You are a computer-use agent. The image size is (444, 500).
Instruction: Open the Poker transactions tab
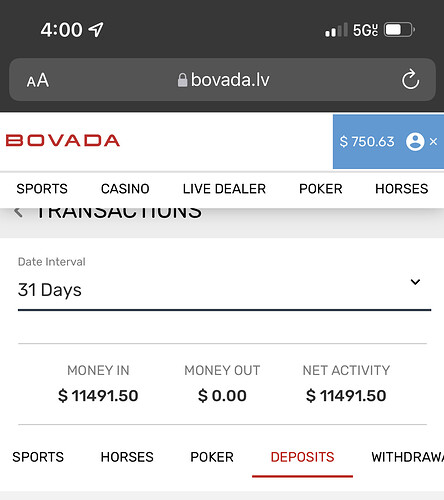pyautogui.click(x=212, y=457)
